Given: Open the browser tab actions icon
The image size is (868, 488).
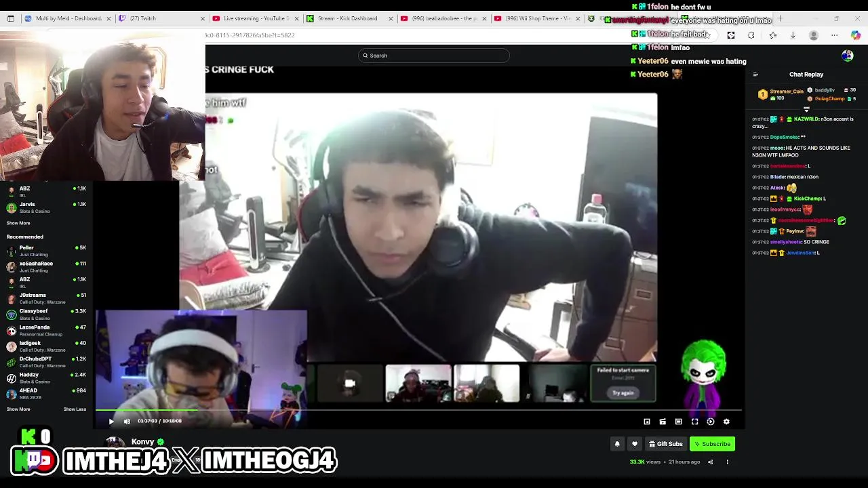Looking at the screenshot, I should coord(11,18).
